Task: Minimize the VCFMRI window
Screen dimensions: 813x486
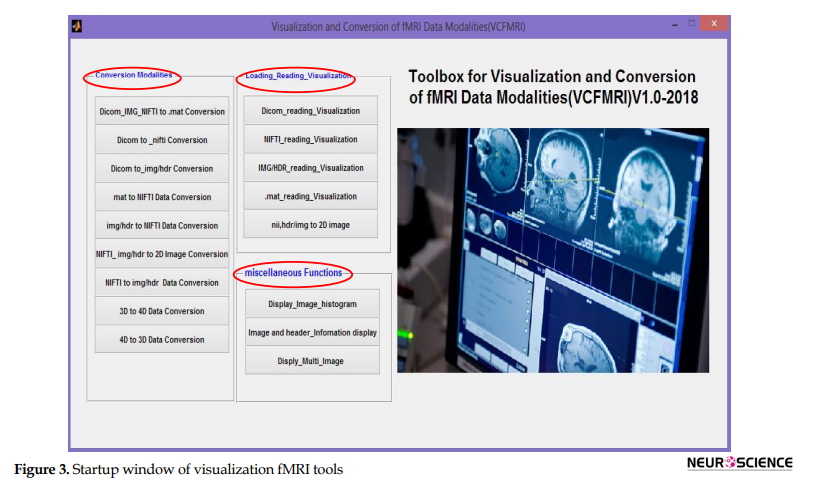Action: (675, 24)
